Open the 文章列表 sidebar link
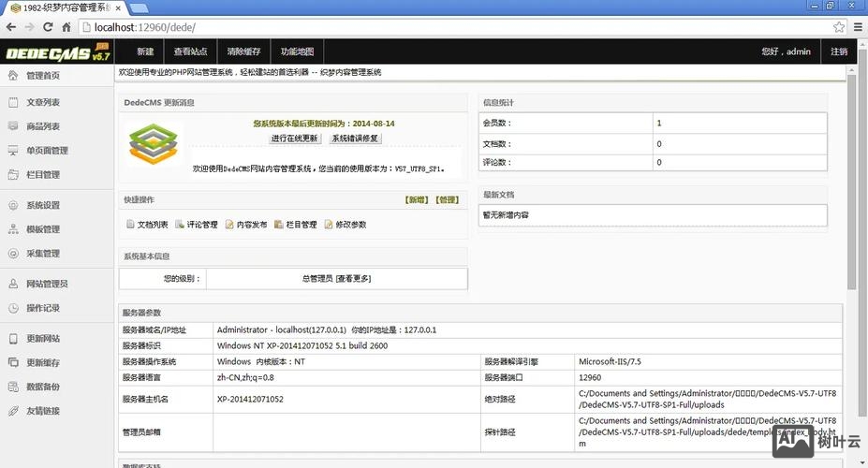868x468 pixels. pos(43,102)
